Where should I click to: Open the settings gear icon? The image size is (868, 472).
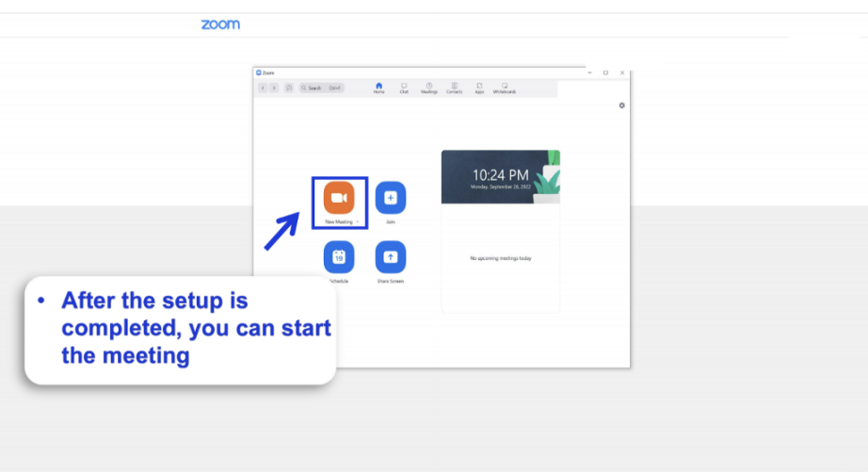(621, 106)
